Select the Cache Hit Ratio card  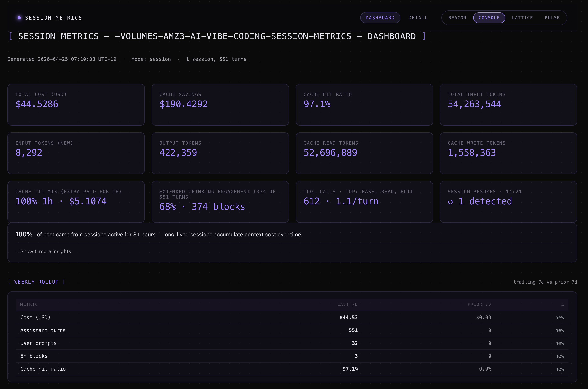[x=364, y=104]
